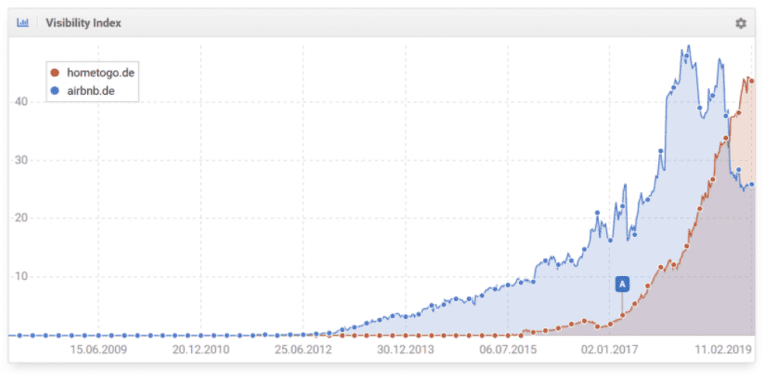
Task: Click the bar chart icon beside Visibility Index
Action: (x=23, y=23)
